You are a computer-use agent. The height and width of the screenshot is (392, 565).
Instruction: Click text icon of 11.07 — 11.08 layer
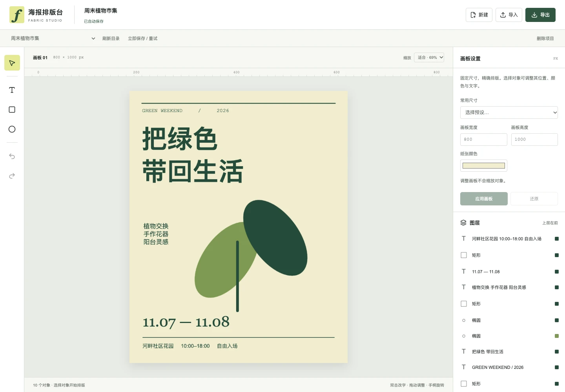coord(464,271)
